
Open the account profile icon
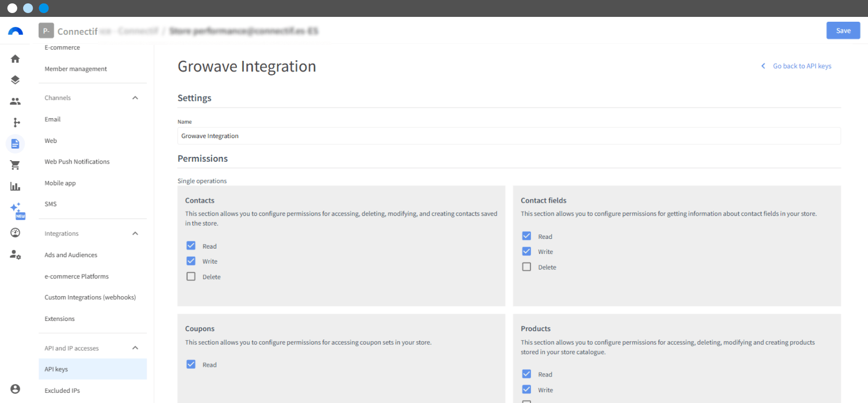pos(15,389)
